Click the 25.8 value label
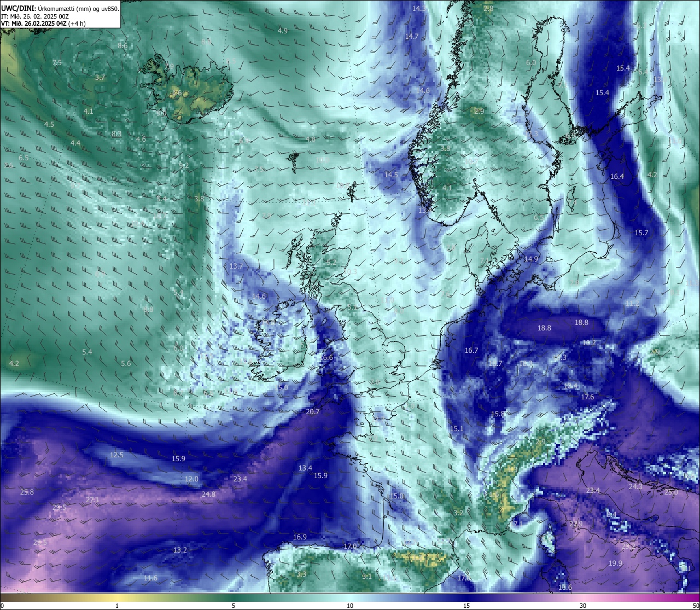This screenshot has width=700, height=610. pyautogui.click(x=27, y=492)
